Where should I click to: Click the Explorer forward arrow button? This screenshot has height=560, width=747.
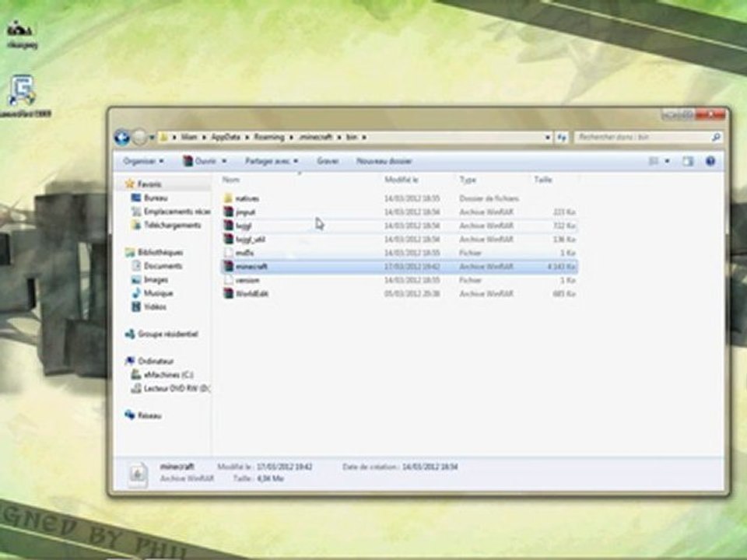pyautogui.click(x=139, y=137)
